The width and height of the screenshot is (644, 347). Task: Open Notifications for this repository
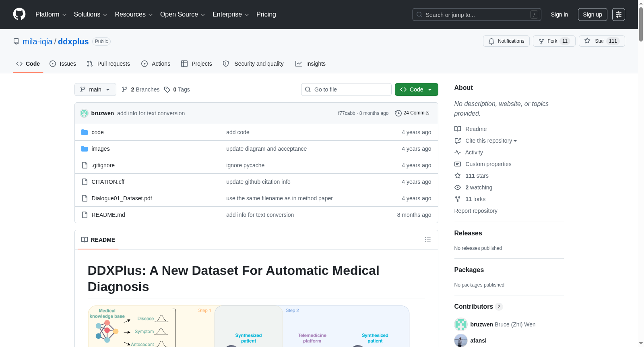point(506,41)
